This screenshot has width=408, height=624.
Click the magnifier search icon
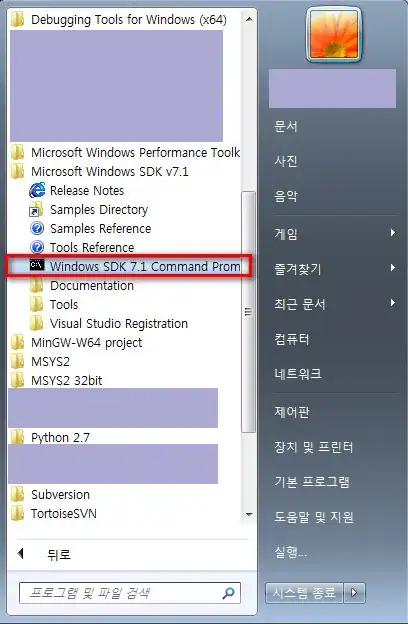pos(228,593)
